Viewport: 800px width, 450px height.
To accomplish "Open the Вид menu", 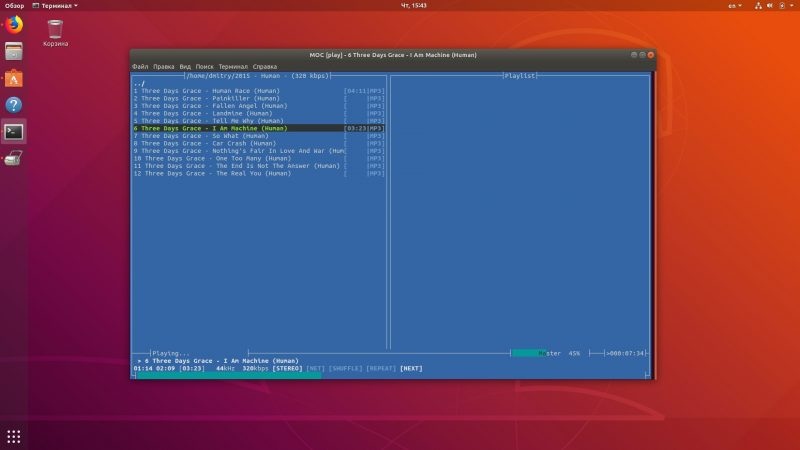I will click(185, 66).
